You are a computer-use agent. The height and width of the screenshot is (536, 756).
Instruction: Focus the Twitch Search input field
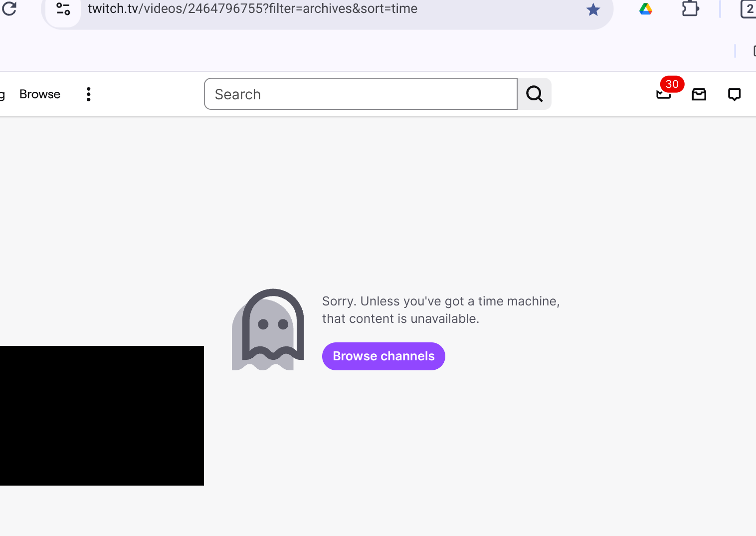tap(361, 94)
